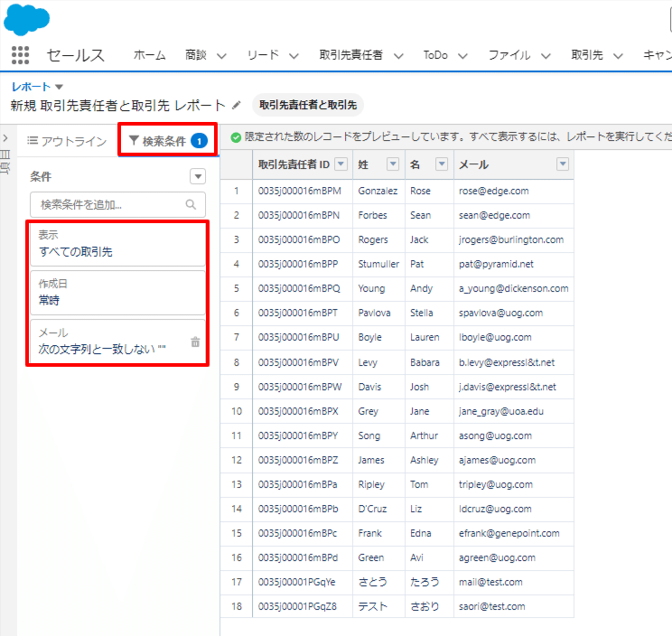Switch to アウトライン tab
The height and width of the screenshot is (636, 672).
[x=67, y=141]
